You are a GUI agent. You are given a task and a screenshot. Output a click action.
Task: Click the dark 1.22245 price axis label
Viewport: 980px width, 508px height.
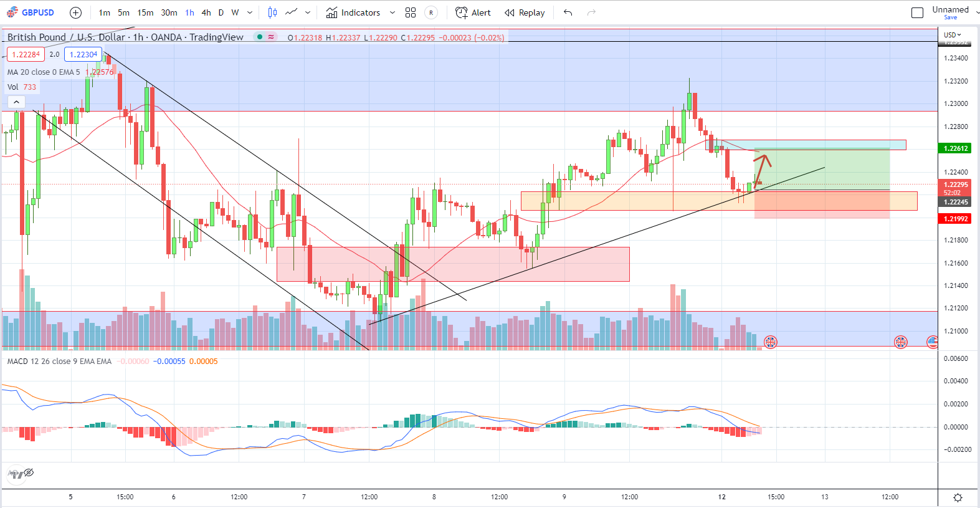tap(955, 202)
